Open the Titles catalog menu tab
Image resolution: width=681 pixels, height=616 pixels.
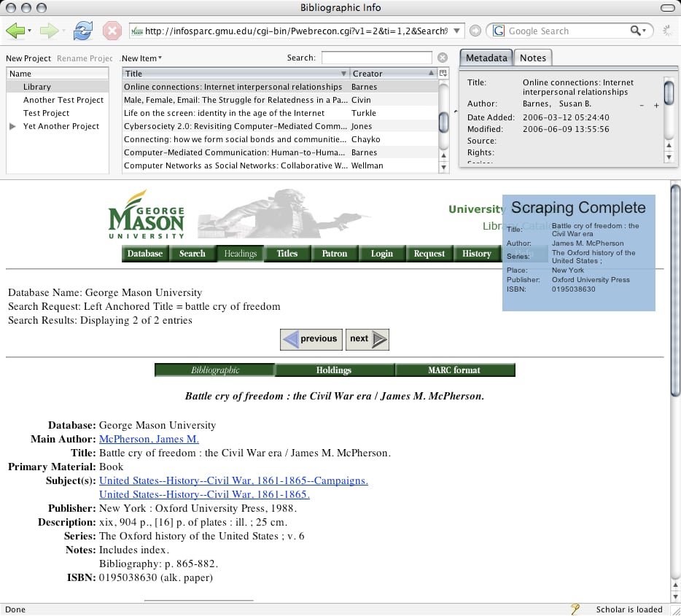(287, 254)
